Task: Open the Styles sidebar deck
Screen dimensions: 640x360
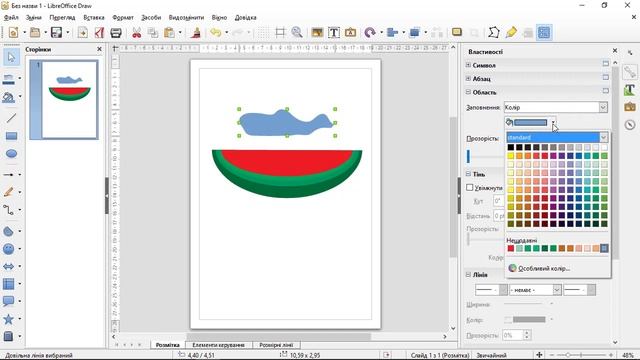Action: (630, 90)
